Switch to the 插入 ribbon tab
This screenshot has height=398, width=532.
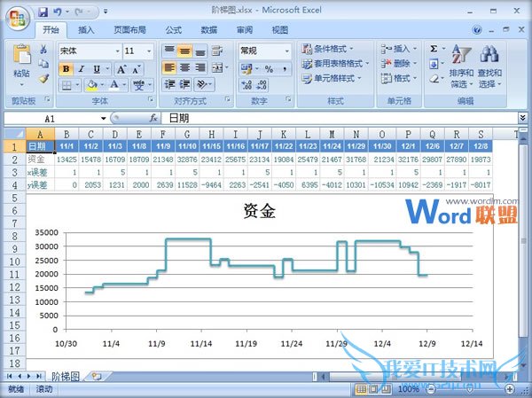coord(86,30)
